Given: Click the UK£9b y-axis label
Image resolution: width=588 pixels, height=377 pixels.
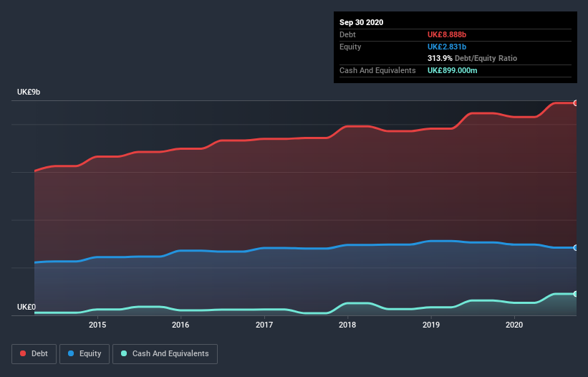Looking at the screenshot, I should 29,92.
